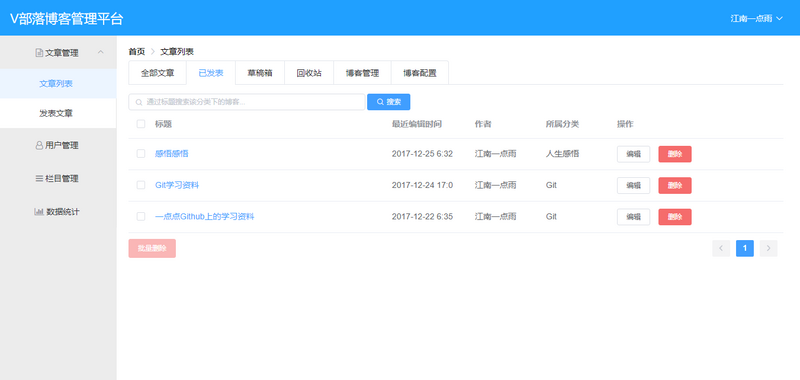Click the user icon beside 用户管理
This screenshot has width=800, height=380.
tap(39, 145)
